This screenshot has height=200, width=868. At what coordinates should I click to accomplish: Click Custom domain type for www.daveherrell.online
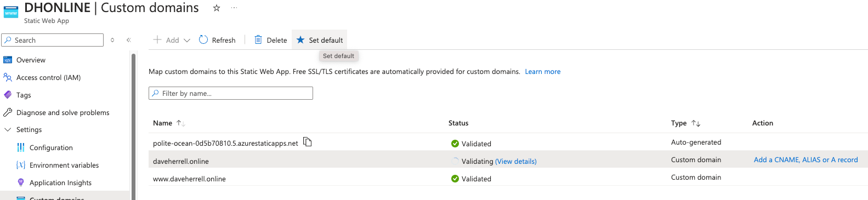(x=696, y=177)
